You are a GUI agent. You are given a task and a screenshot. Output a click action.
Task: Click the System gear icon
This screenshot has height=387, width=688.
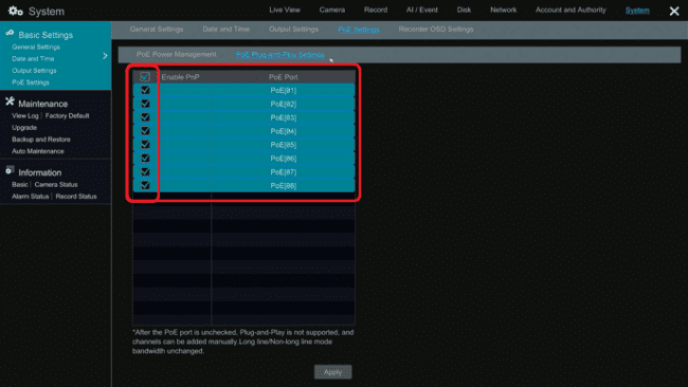(x=15, y=11)
